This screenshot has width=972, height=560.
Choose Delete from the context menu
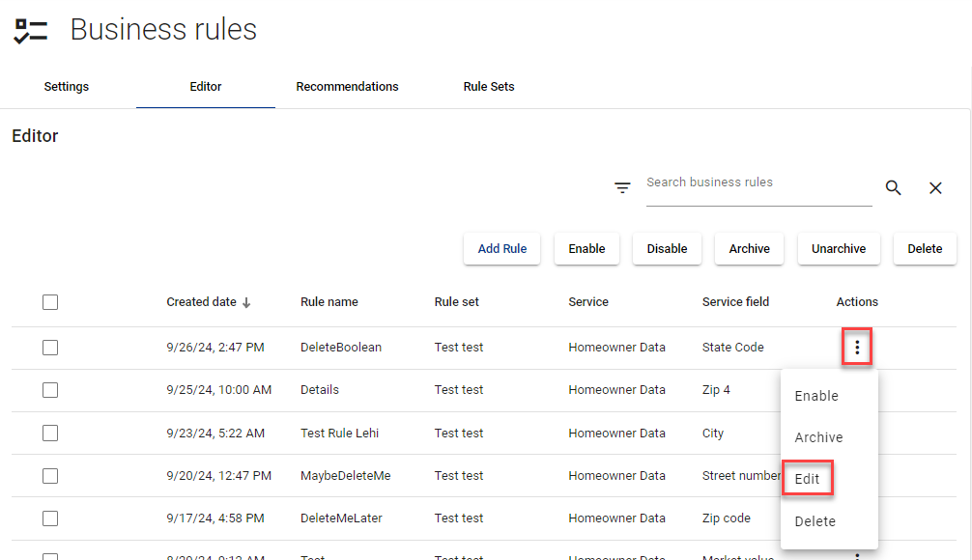pos(815,521)
